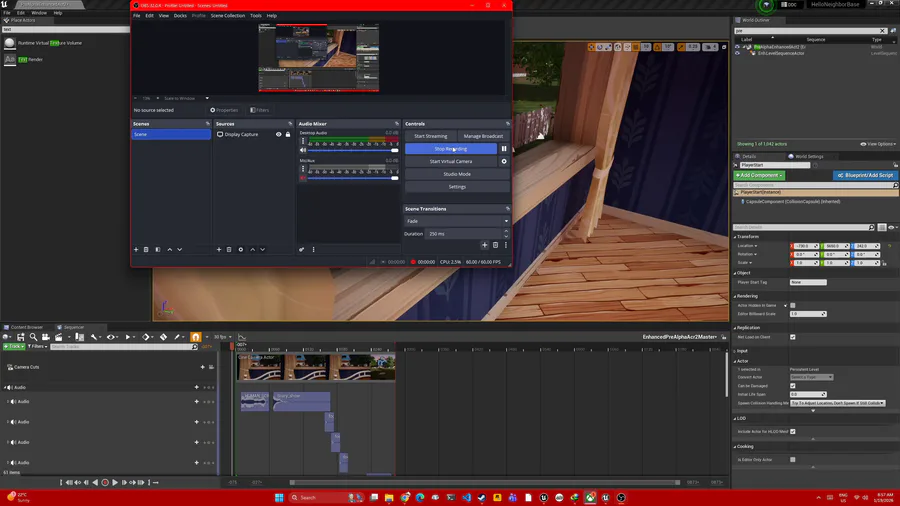Click the Sequencer save icon
The height and width of the screenshot is (506, 900).
click(x=20, y=337)
